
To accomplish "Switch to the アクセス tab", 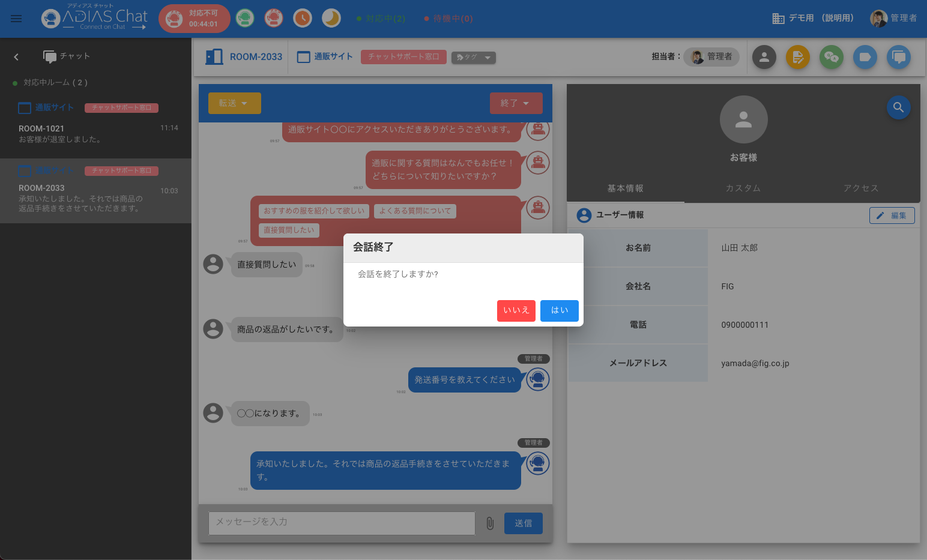I will (861, 188).
